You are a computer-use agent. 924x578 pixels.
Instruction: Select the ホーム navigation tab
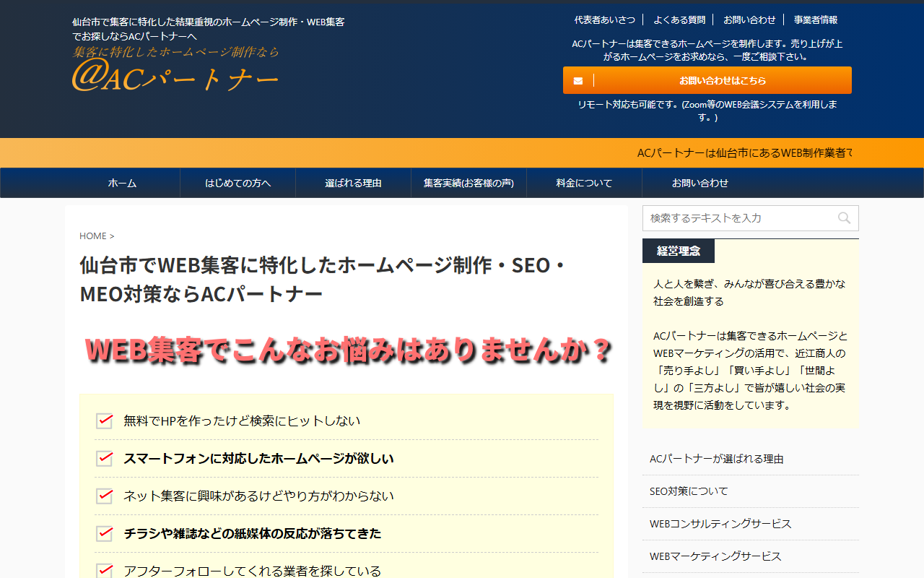click(x=121, y=183)
